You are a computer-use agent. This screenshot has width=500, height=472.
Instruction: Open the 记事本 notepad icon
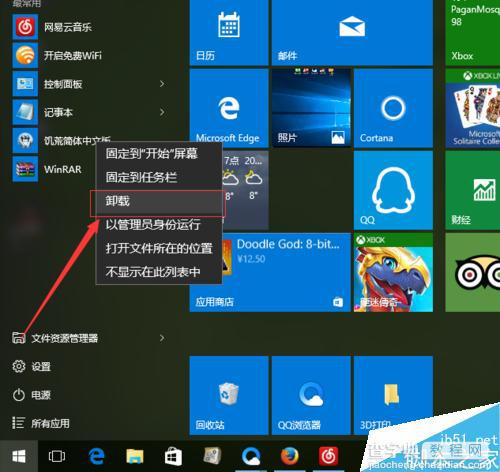click(25, 112)
